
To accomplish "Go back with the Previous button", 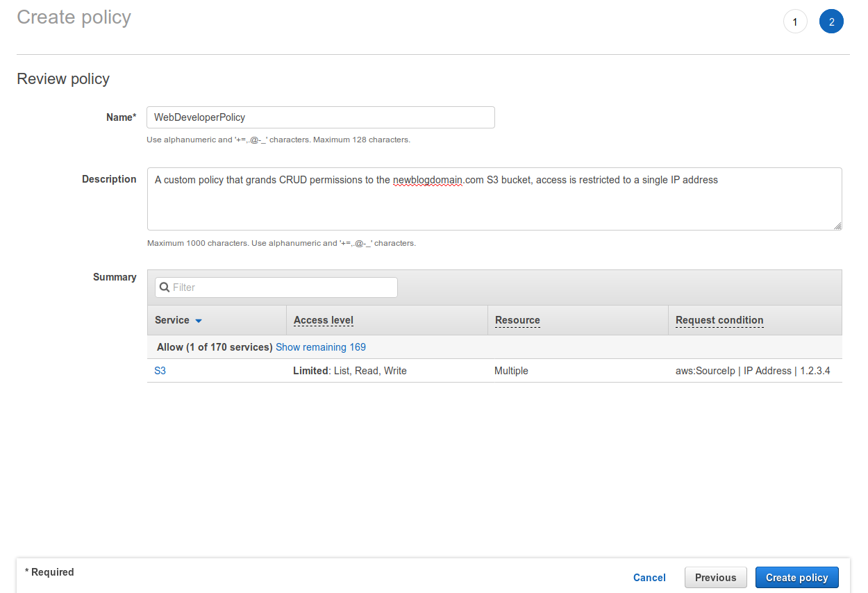I will (x=715, y=578).
